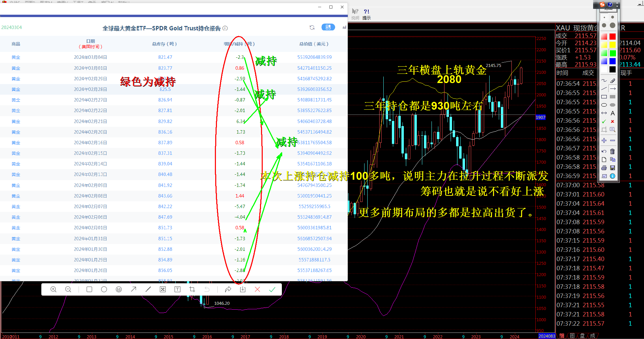Confirm the screenshot with the green checkmark
644x339 pixels.
coord(272,289)
